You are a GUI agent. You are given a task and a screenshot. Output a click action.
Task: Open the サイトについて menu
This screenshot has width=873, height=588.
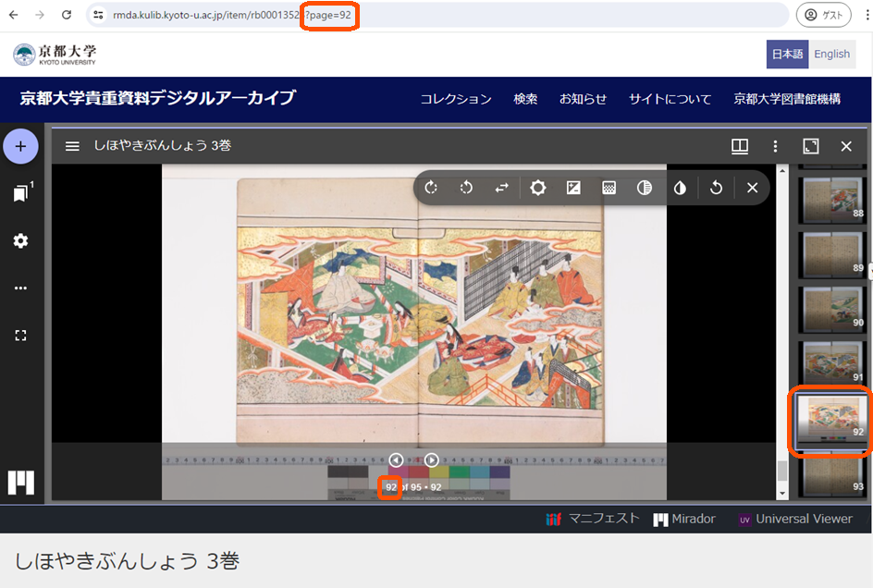point(670,99)
